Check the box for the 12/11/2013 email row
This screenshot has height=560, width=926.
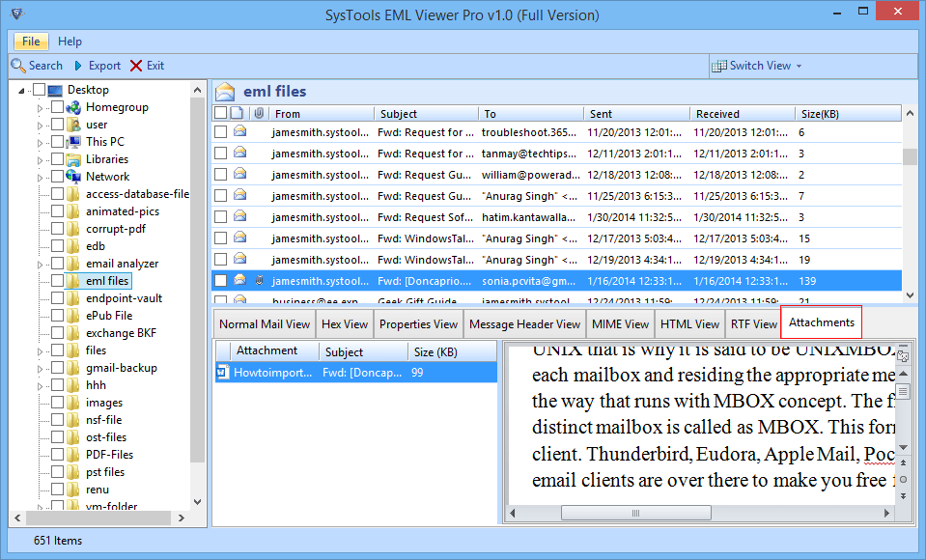[220, 153]
